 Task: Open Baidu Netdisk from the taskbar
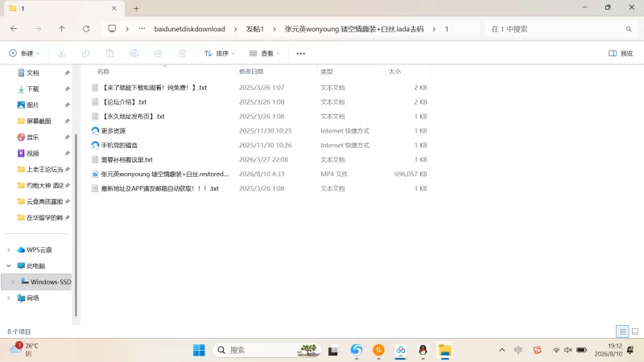coord(400,350)
